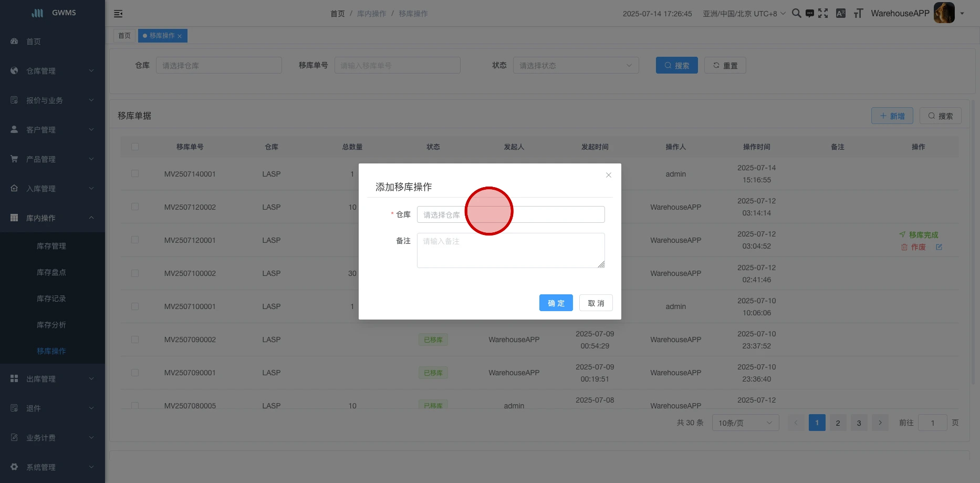Click the header search magnifier icon
Viewport: 980px width, 483px height.
(796, 14)
